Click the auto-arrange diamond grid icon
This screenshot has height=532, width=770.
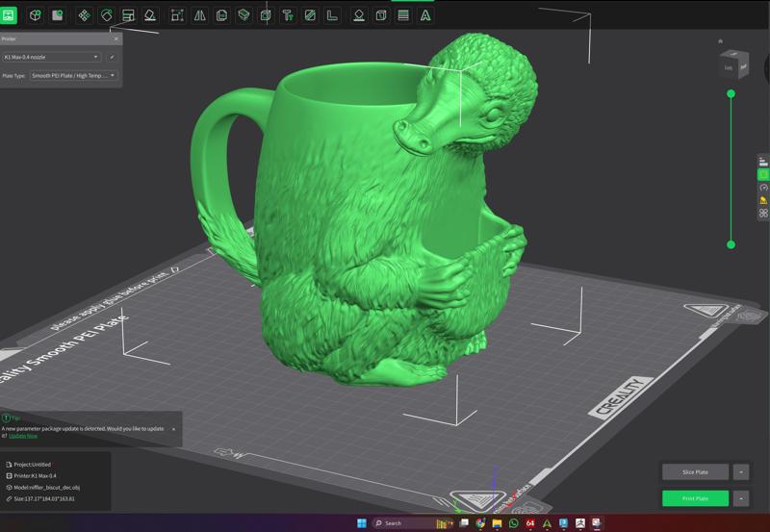tap(84, 15)
